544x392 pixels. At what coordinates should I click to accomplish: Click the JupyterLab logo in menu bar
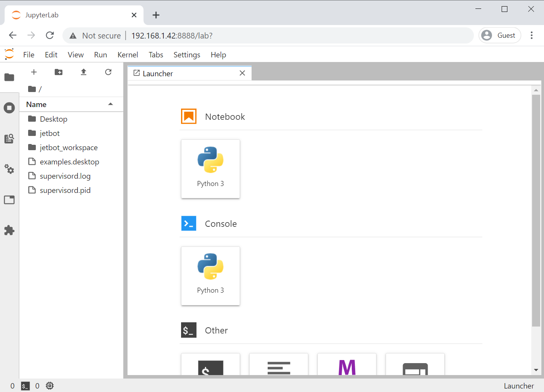coord(9,54)
